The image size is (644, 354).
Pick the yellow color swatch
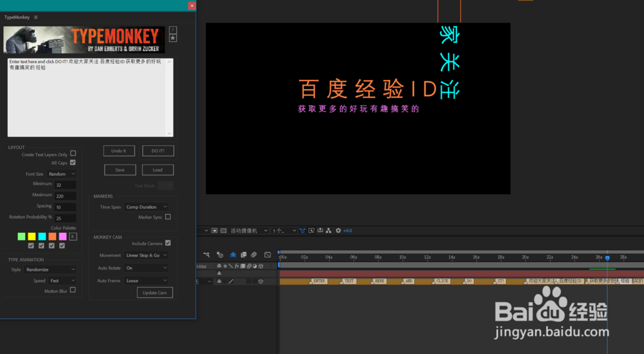click(x=32, y=237)
